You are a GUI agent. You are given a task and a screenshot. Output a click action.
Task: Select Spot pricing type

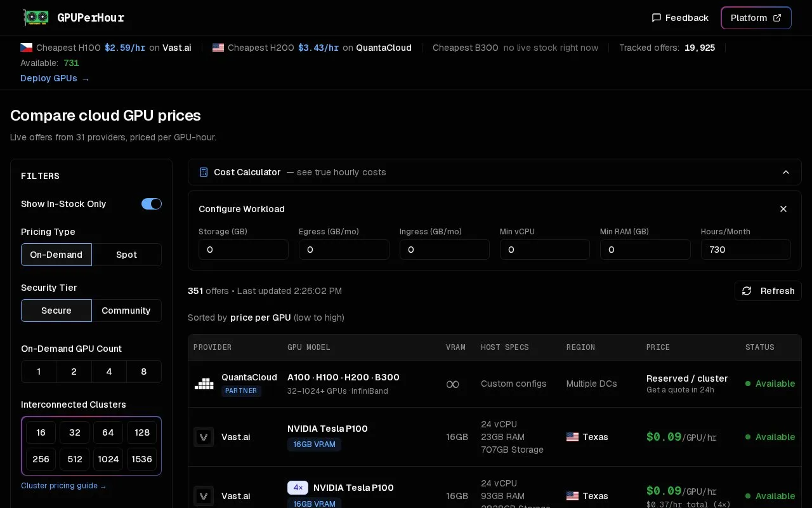126,255
